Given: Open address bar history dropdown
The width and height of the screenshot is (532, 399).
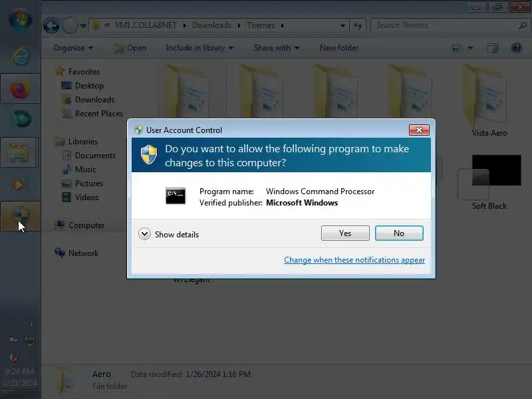Looking at the screenshot, I should point(342,26).
